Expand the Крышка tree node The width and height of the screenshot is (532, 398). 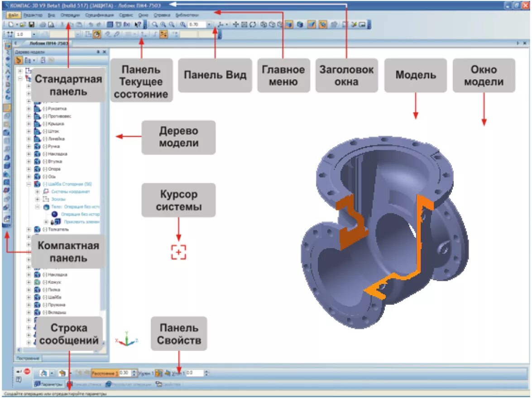(29, 124)
